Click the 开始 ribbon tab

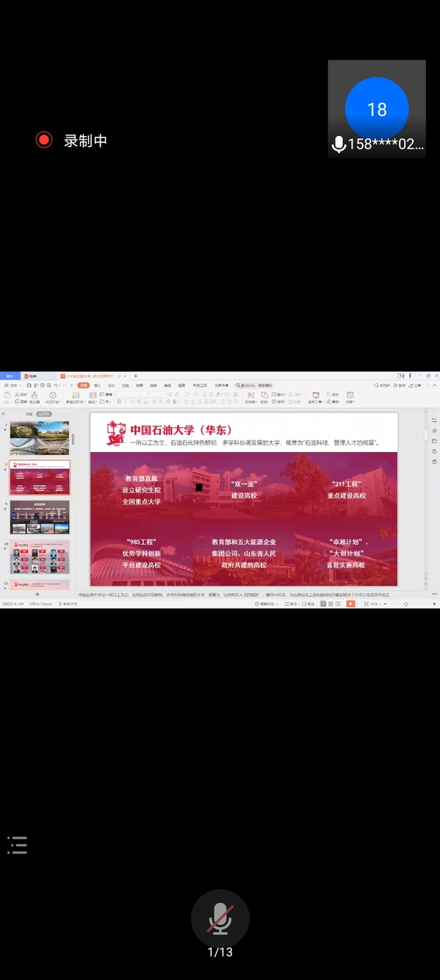pyautogui.click(x=83, y=385)
